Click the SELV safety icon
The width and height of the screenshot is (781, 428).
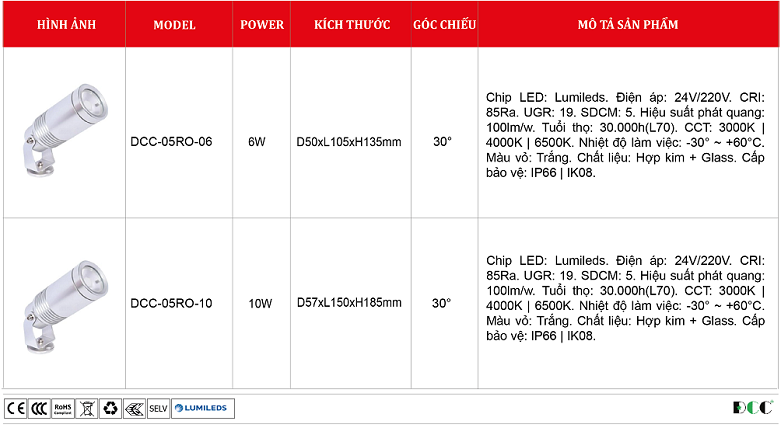coord(158,408)
